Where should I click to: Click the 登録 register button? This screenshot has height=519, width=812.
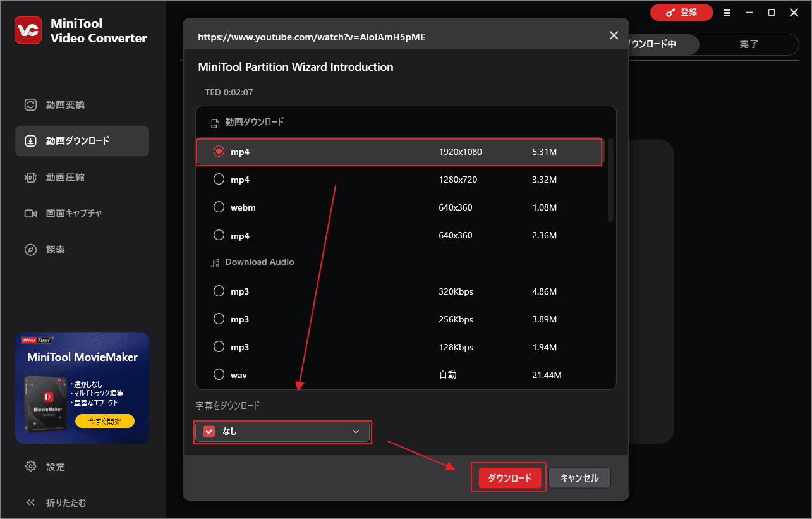tap(681, 13)
